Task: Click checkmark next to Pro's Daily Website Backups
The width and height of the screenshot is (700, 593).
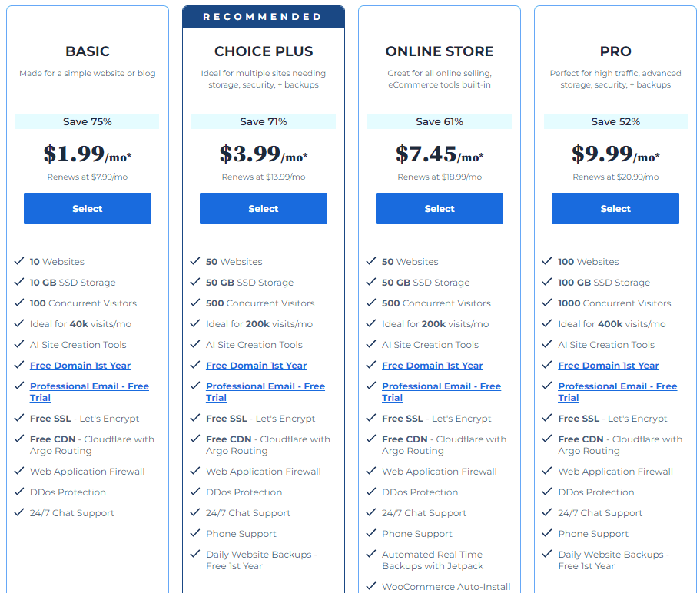Action: [547, 554]
